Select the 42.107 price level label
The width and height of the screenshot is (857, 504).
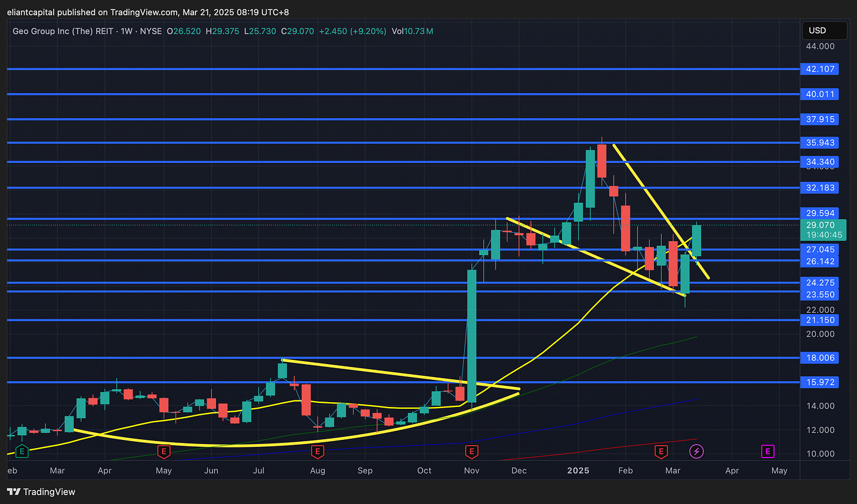(x=821, y=69)
